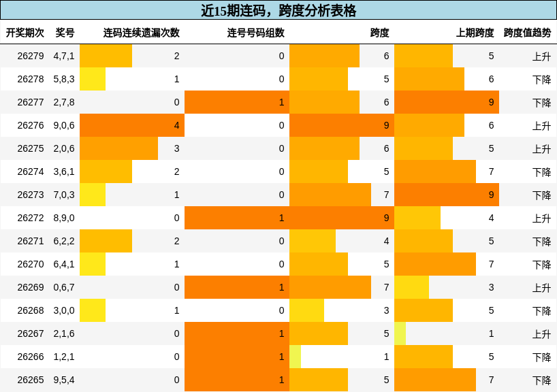Click previous span 1 in row 26267
The image size is (557, 392).
tap(491, 333)
